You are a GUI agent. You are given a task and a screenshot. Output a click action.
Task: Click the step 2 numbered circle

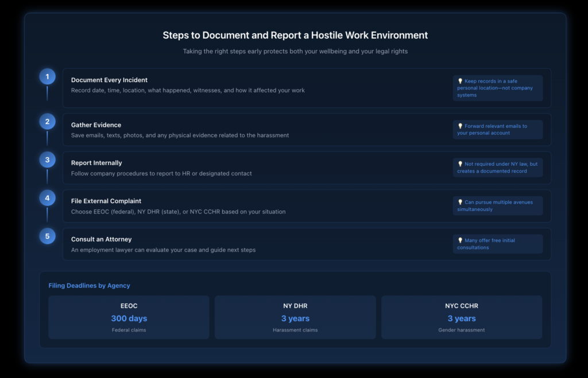[x=47, y=122]
